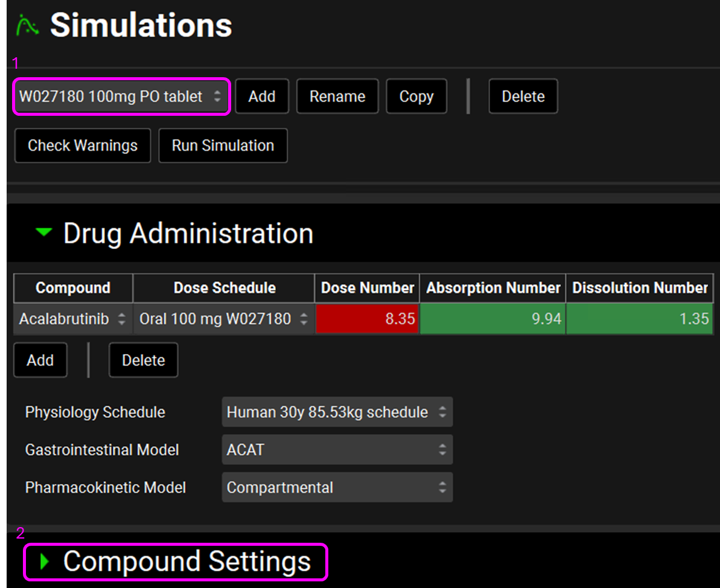This screenshot has width=720, height=588.
Task: Add a new drug administration row
Action: pos(40,360)
